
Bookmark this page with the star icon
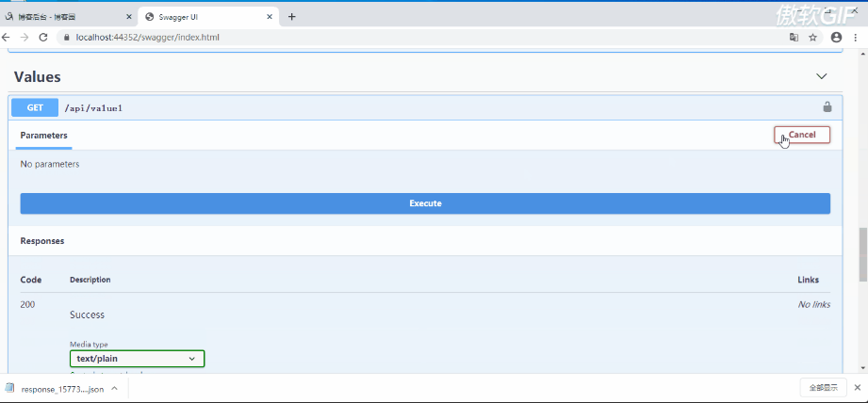click(x=812, y=37)
